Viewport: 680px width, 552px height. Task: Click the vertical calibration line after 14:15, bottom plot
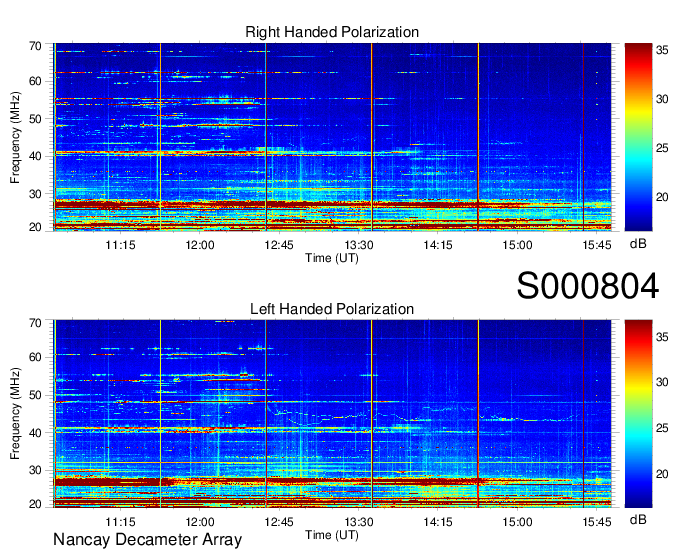point(478,414)
